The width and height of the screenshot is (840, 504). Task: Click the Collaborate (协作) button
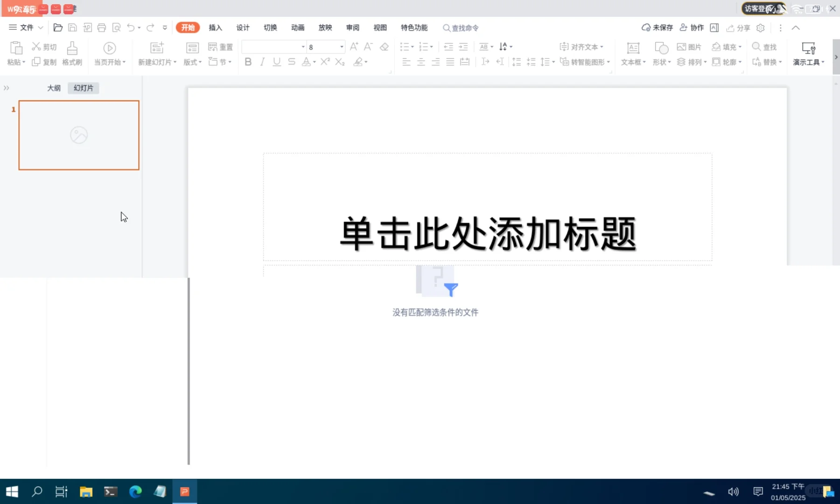[692, 28]
